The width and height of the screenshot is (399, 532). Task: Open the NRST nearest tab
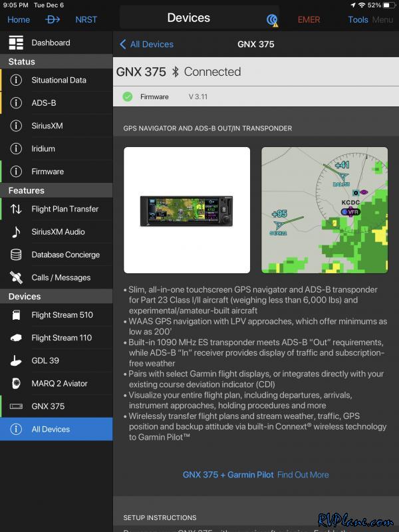coord(86,20)
